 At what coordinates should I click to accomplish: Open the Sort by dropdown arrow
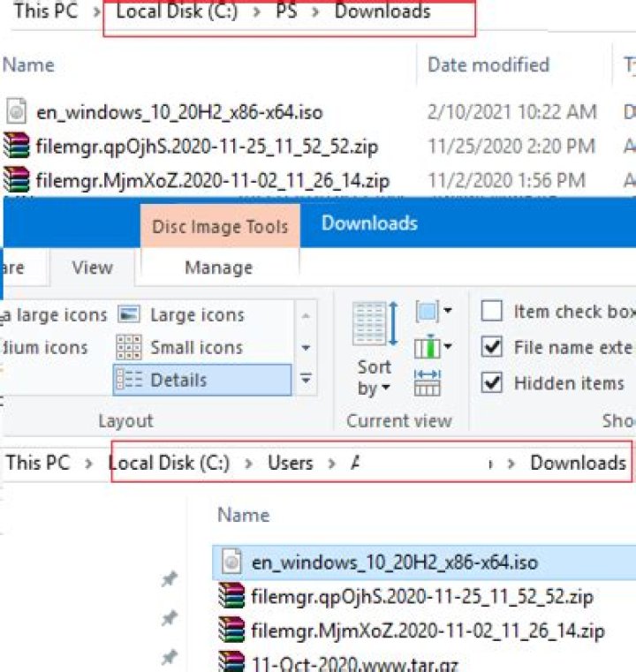coord(386,388)
